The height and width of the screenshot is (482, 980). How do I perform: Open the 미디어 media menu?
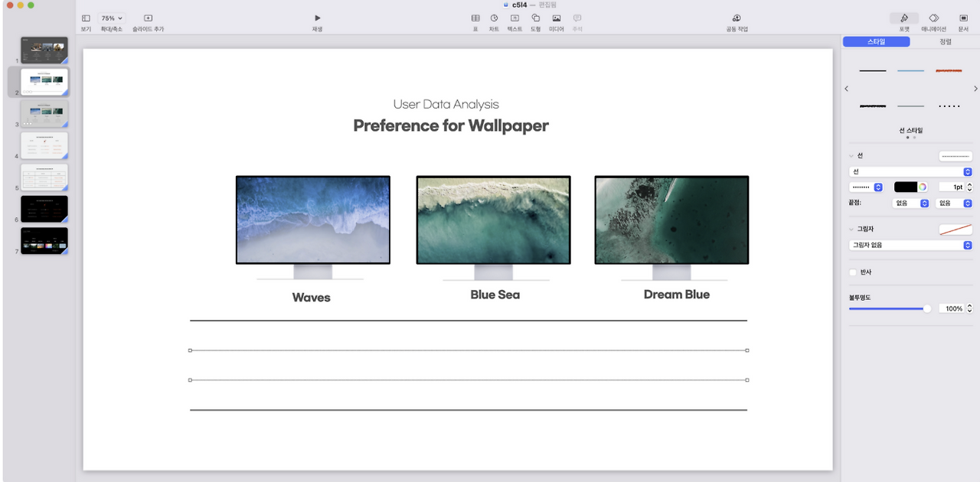click(x=557, y=18)
